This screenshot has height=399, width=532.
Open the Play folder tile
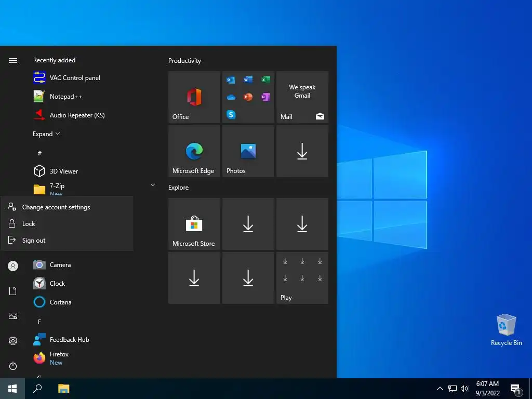click(x=302, y=278)
